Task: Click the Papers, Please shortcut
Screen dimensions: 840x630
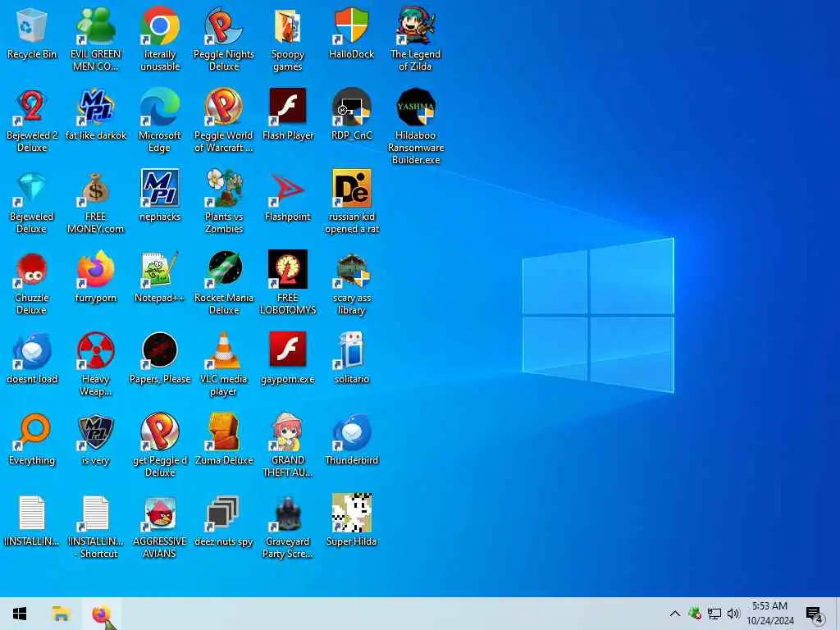Action: (160, 359)
